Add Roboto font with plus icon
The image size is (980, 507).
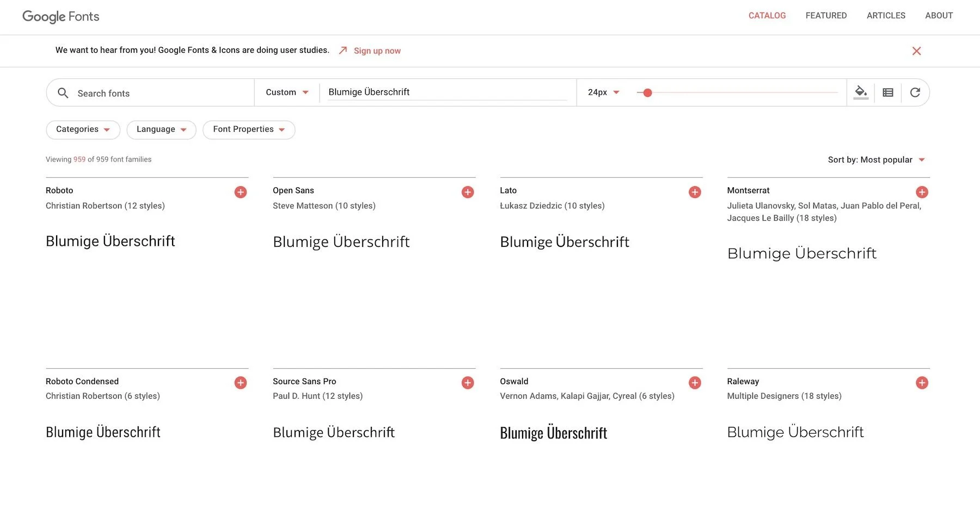coord(241,192)
